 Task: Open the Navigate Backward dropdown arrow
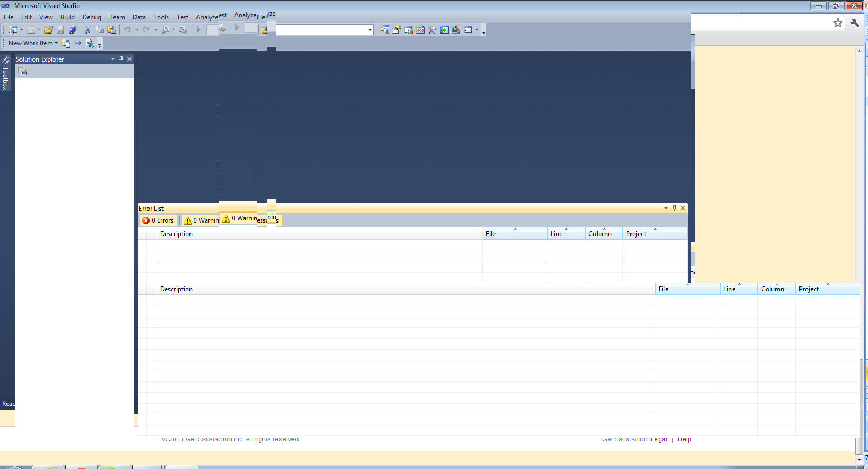click(x=174, y=30)
